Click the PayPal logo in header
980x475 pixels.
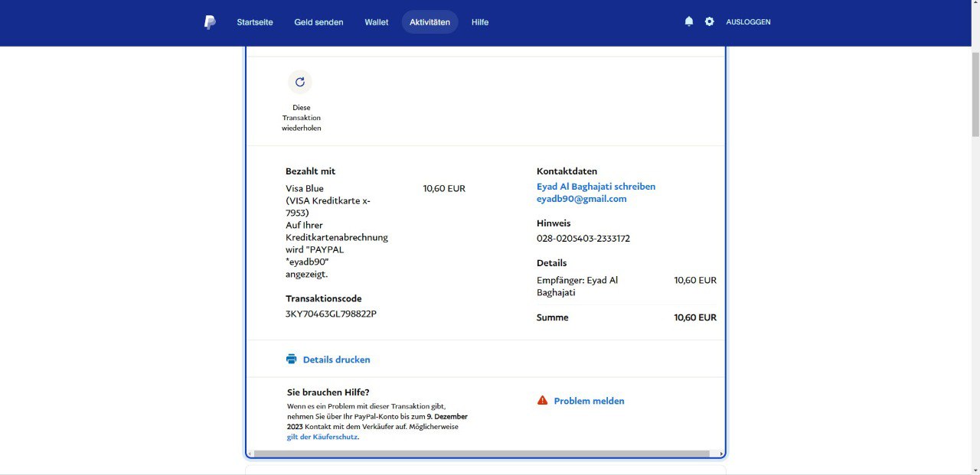point(209,22)
